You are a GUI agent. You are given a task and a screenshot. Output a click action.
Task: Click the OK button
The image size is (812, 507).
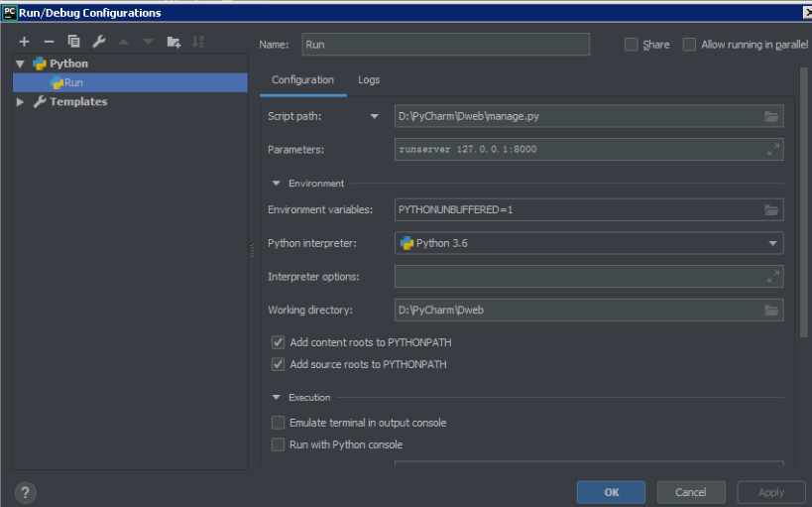[x=611, y=492]
